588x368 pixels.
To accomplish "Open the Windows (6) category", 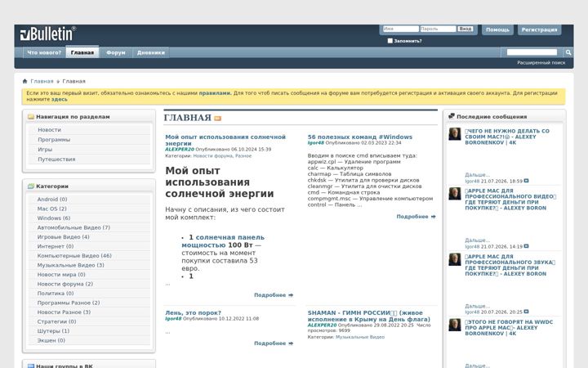I will point(54,218).
